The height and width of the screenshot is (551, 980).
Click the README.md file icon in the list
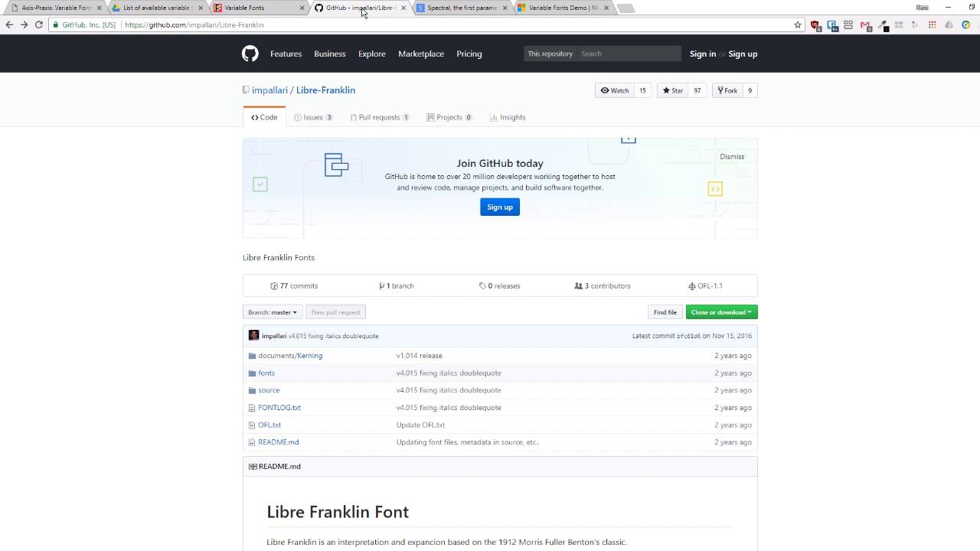coord(252,442)
